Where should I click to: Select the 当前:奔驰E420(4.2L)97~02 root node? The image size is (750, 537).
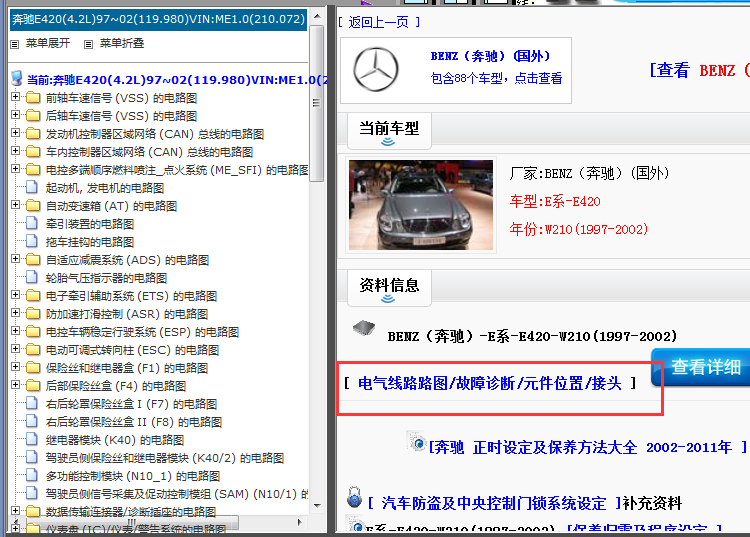pos(177,79)
